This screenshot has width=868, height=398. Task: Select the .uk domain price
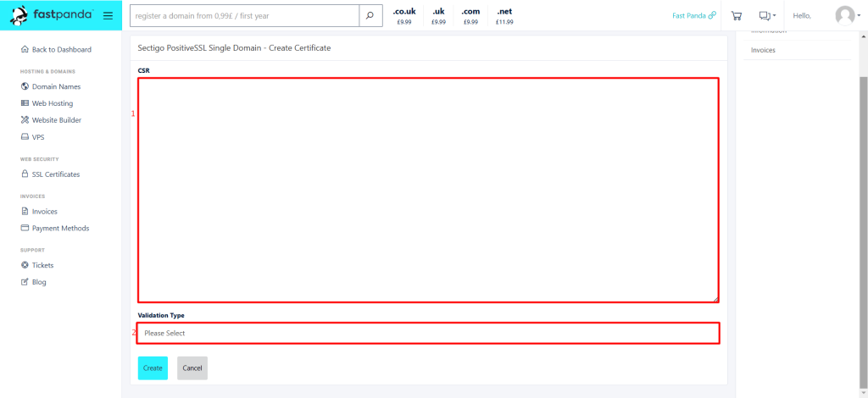pos(438,17)
